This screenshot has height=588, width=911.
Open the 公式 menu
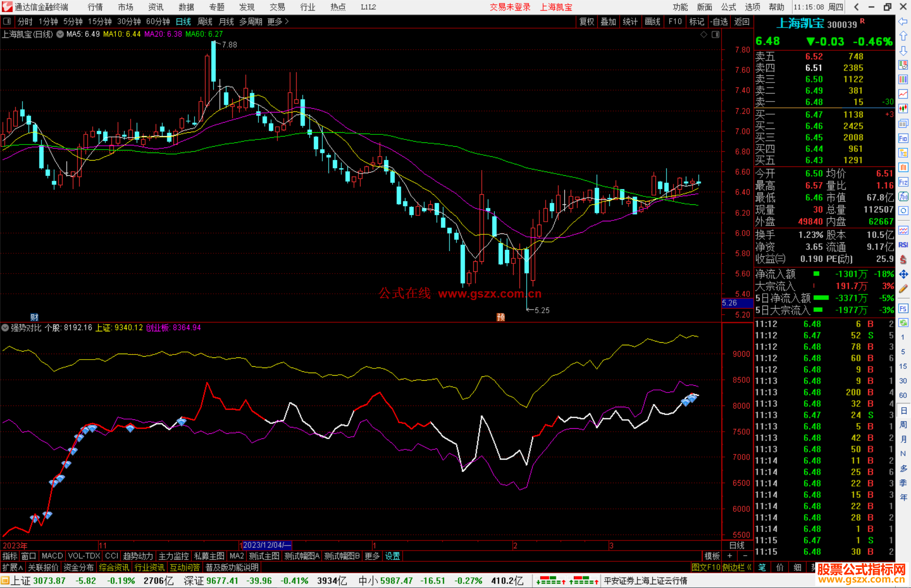click(x=728, y=7)
